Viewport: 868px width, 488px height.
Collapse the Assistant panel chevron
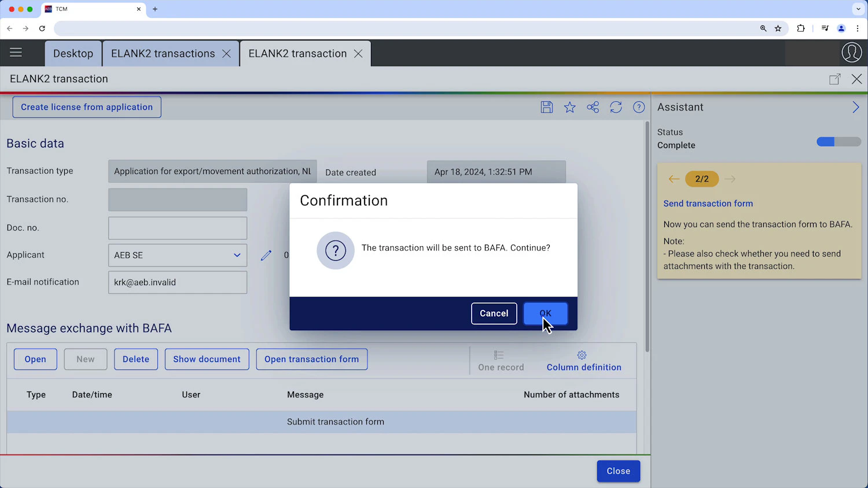coord(856,107)
